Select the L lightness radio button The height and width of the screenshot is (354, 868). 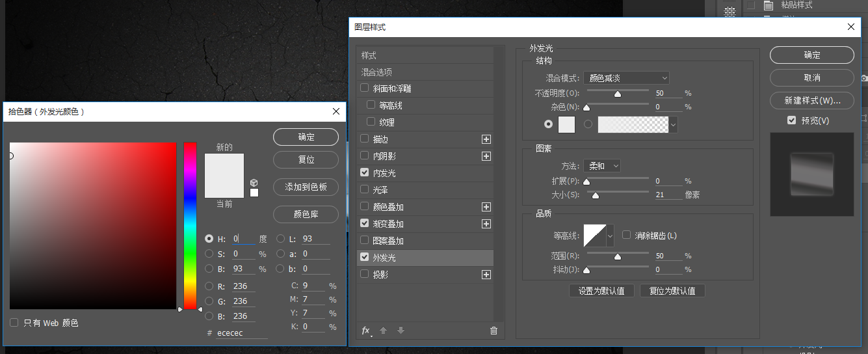point(280,239)
